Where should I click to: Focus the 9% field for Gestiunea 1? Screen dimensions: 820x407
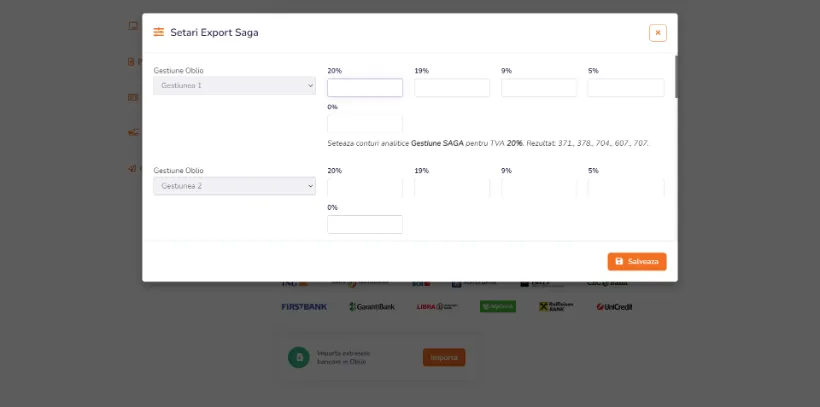coord(539,87)
